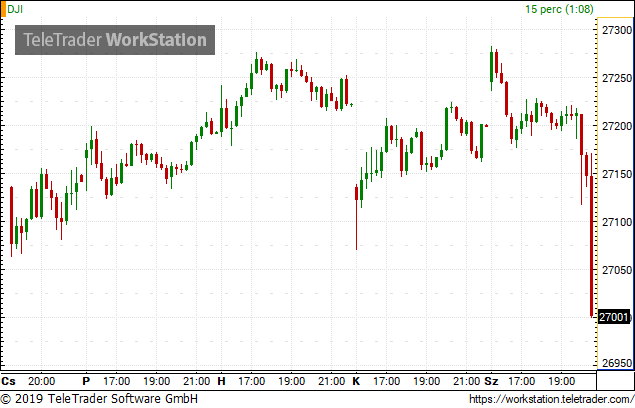Click the 27200 price axis label
The height and width of the screenshot is (408, 635).
point(617,126)
